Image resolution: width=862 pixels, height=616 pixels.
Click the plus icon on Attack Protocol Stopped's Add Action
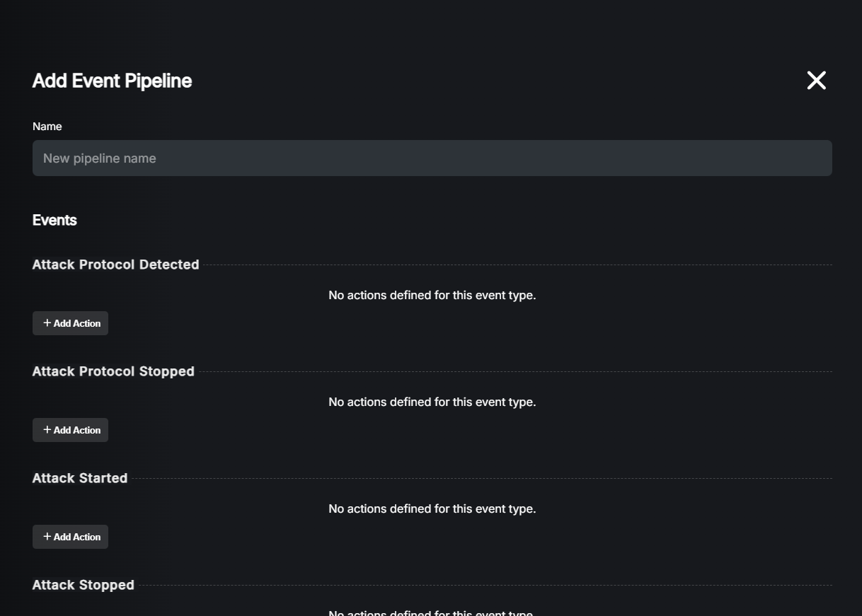(x=47, y=429)
